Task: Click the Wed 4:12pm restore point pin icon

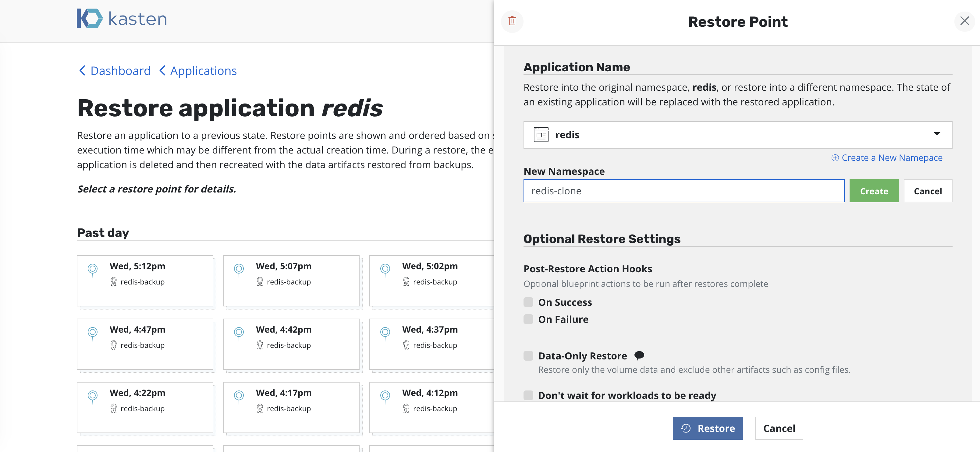Action: tap(385, 396)
